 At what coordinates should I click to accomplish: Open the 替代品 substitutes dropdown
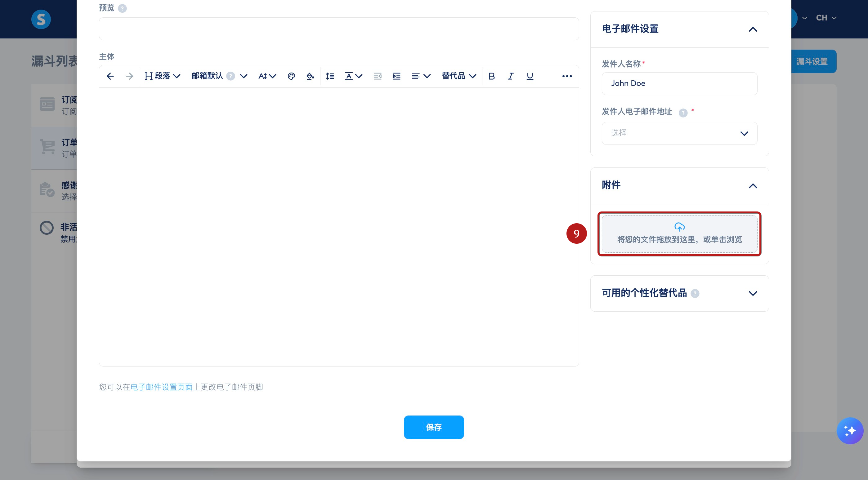(x=459, y=76)
